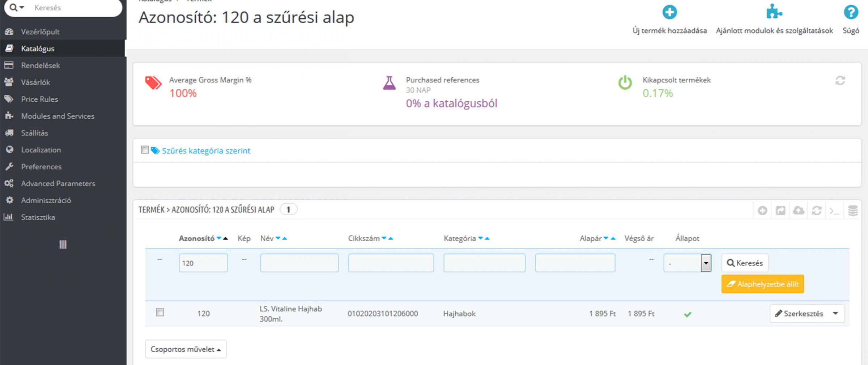Open the Állapot filter dropdown

688,263
